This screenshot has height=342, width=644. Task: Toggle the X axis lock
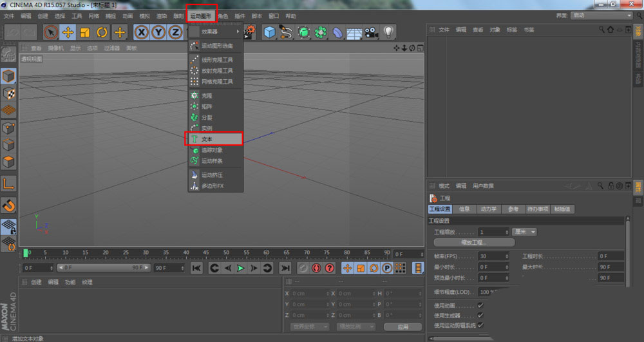pos(141,32)
